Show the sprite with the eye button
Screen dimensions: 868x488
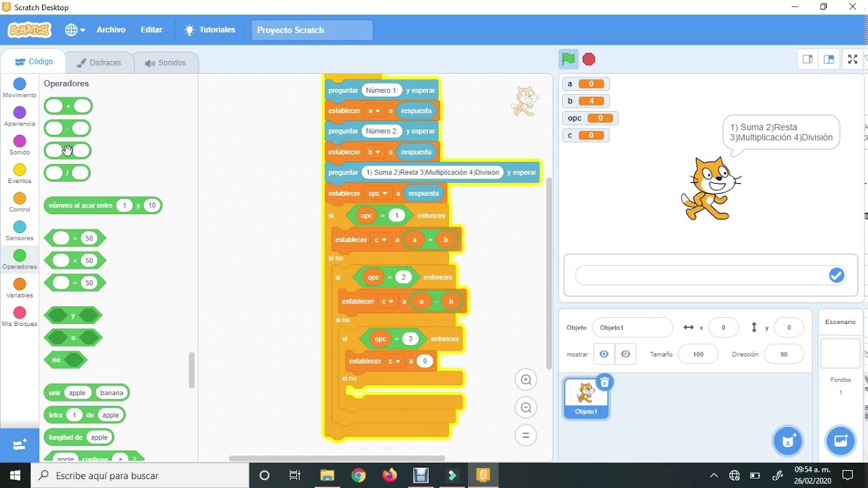click(604, 354)
